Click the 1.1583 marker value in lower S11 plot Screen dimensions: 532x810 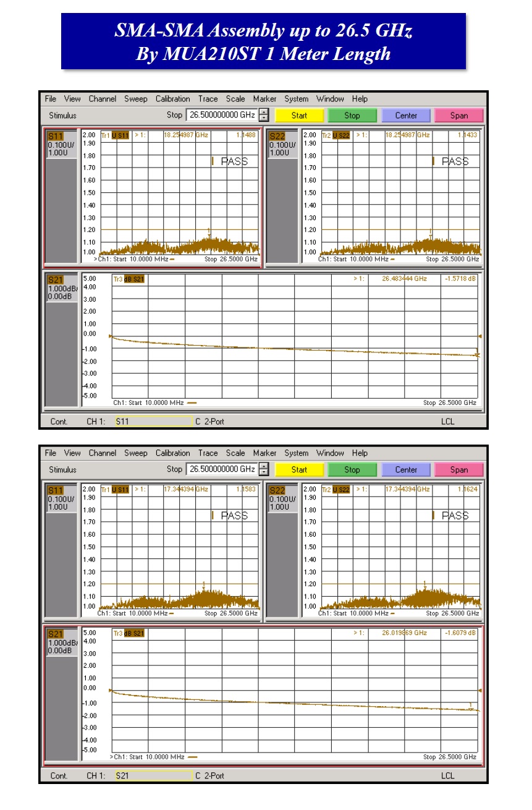(245, 490)
